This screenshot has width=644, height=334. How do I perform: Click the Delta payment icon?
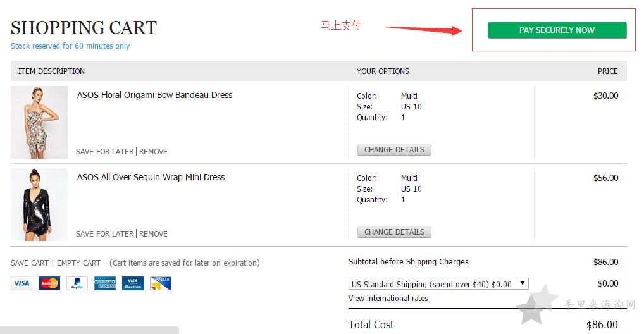[161, 283]
